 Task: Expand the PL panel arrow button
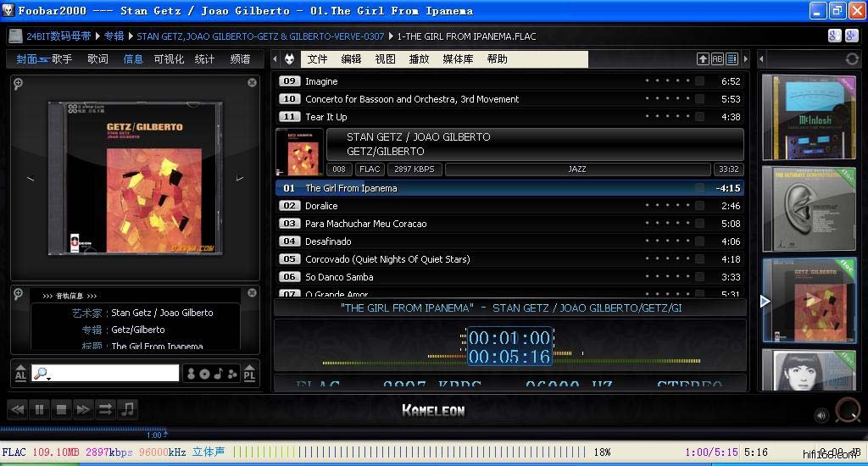click(249, 373)
